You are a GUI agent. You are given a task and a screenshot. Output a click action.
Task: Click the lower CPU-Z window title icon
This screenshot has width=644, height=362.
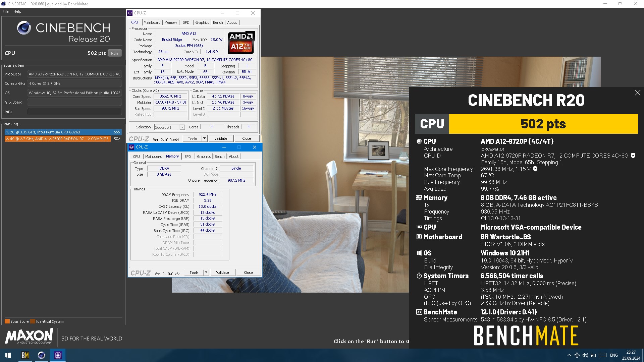[x=131, y=147]
